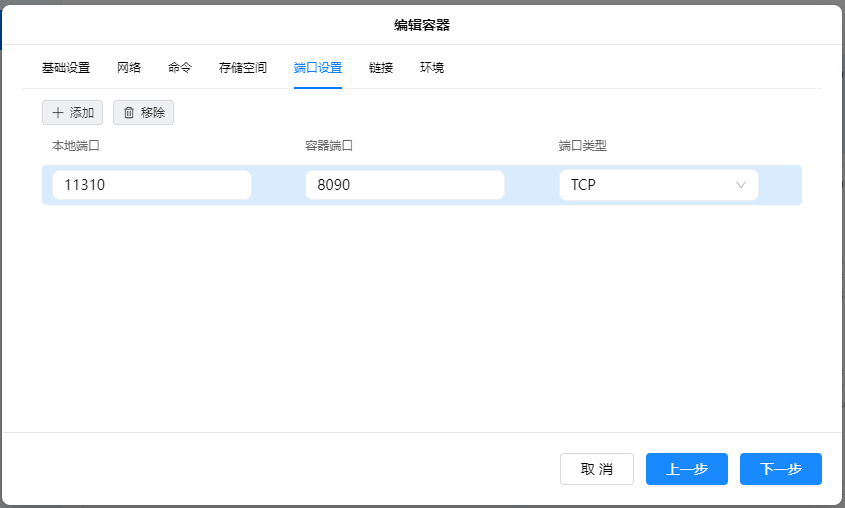Go back with the 上一步 button
This screenshot has height=508, width=845.
coord(687,469)
